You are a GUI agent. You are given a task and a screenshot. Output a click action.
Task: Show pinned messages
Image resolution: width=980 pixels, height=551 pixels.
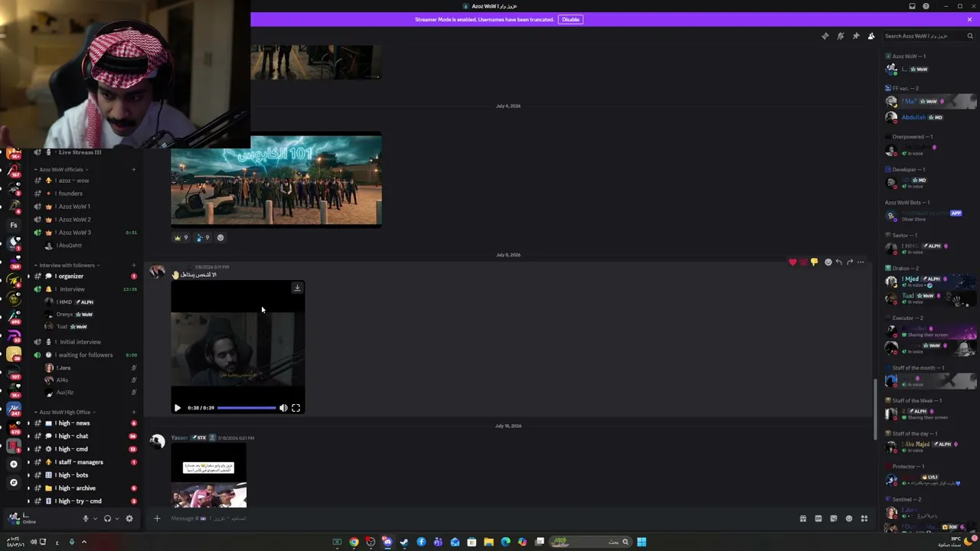click(855, 36)
